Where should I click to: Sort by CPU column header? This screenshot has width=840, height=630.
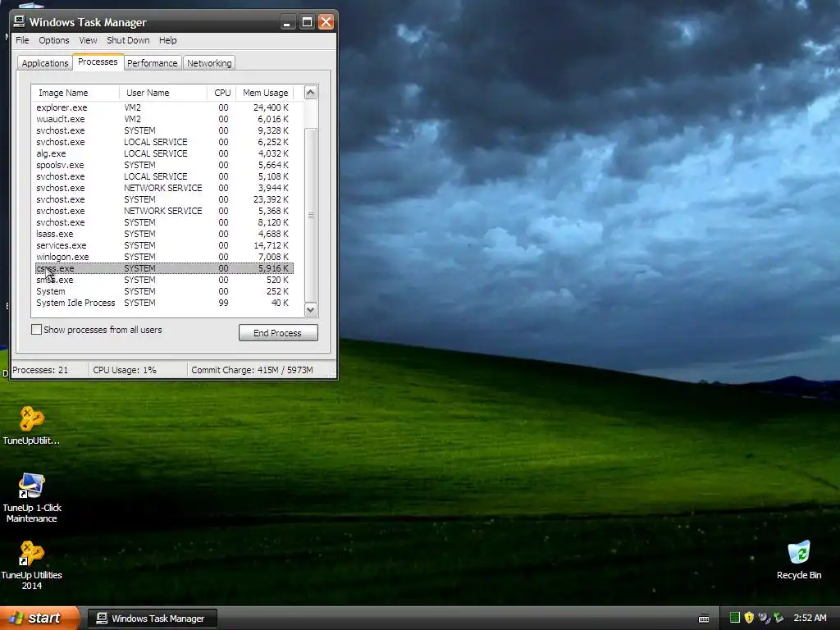tap(221, 93)
